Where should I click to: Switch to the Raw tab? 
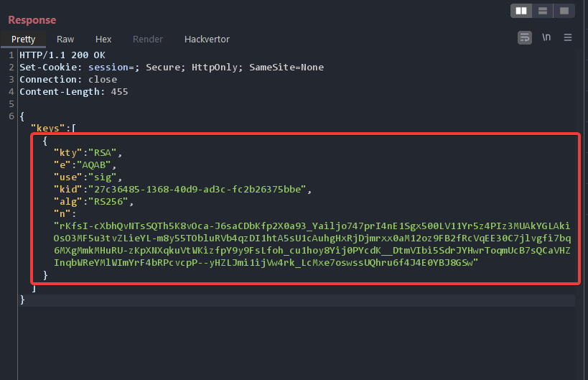point(65,39)
